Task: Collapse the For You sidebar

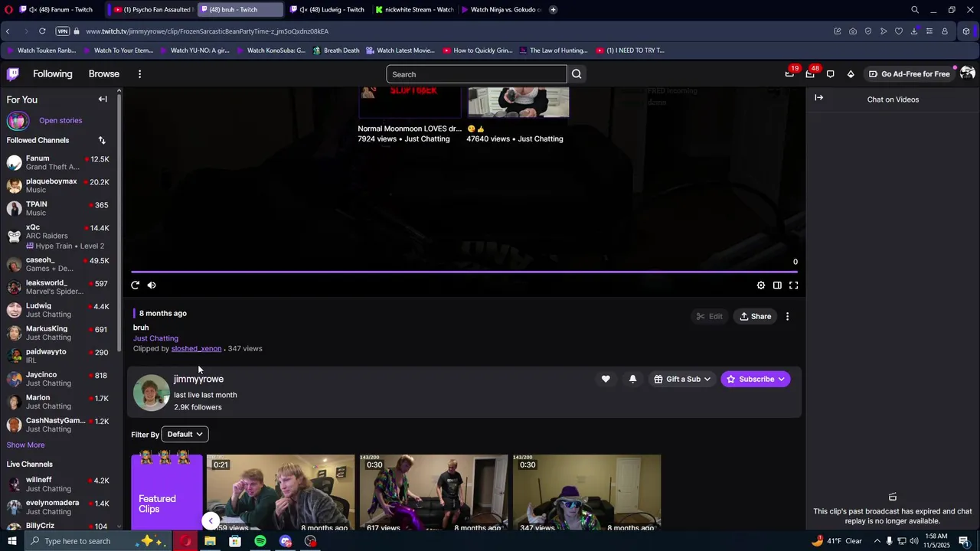Action: point(103,99)
